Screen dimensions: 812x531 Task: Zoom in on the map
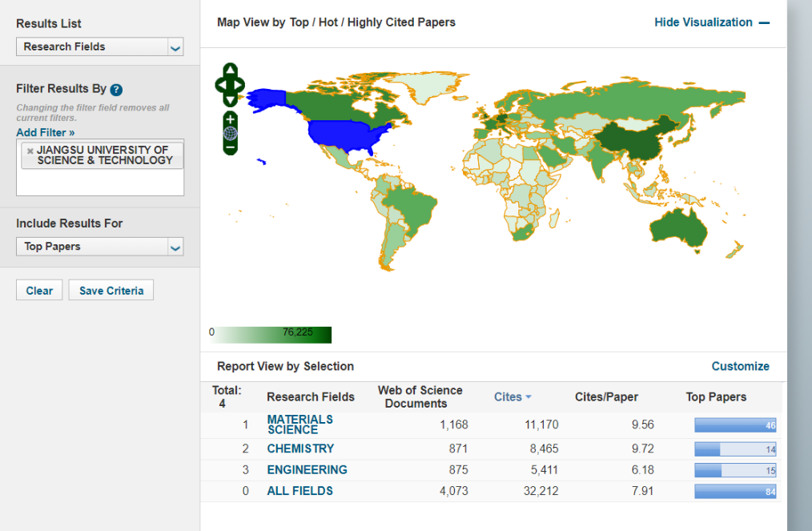[x=230, y=119]
